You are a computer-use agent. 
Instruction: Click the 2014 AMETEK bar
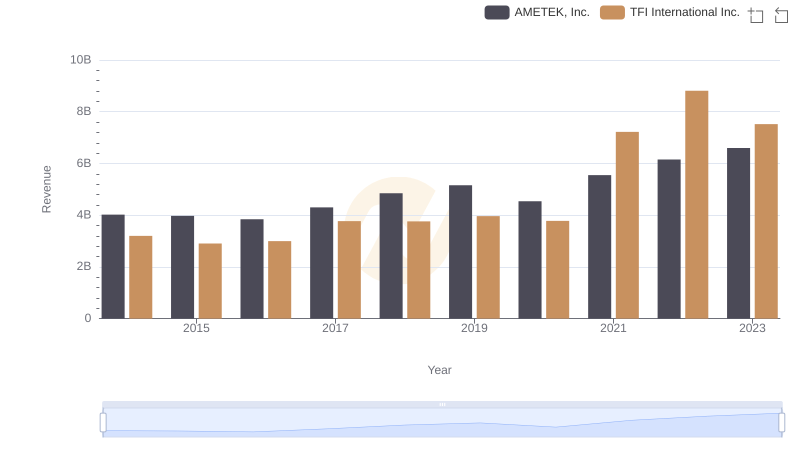coord(113,266)
